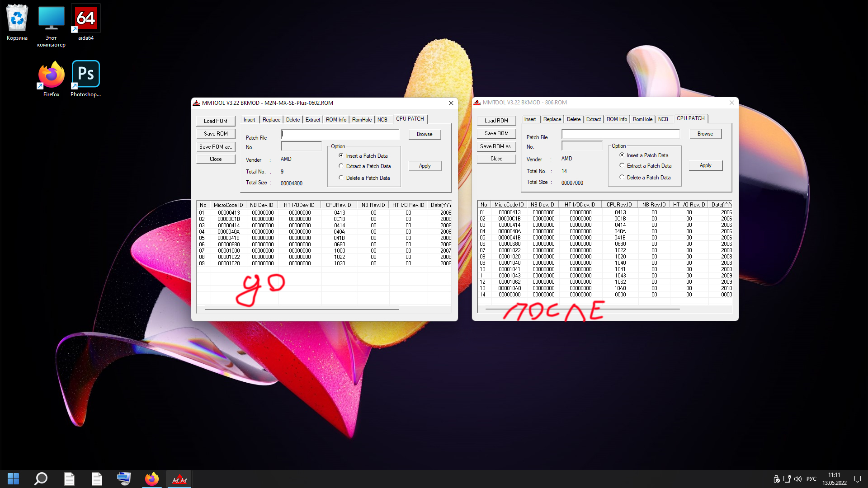Screen dimensions: 868x488
Task: Click the volume icon in system tray
Action: (x=798, y=479)
